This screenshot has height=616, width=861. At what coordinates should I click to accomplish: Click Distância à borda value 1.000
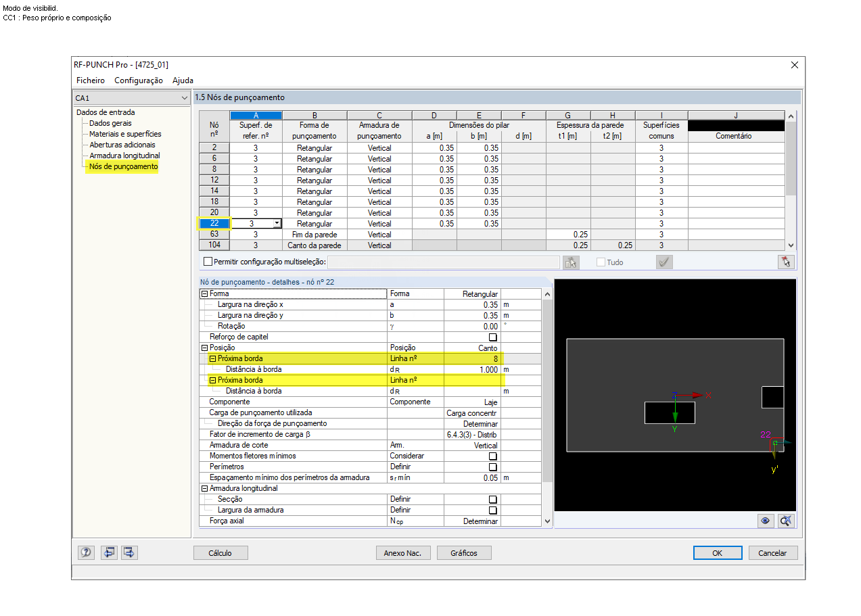(x=472, y=370)
